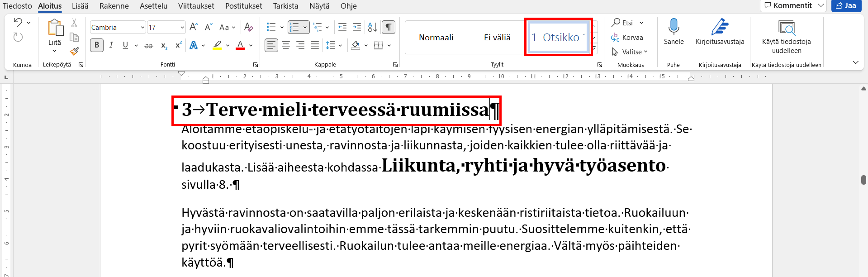Cut selection with the scissors icon

[74, 23]
